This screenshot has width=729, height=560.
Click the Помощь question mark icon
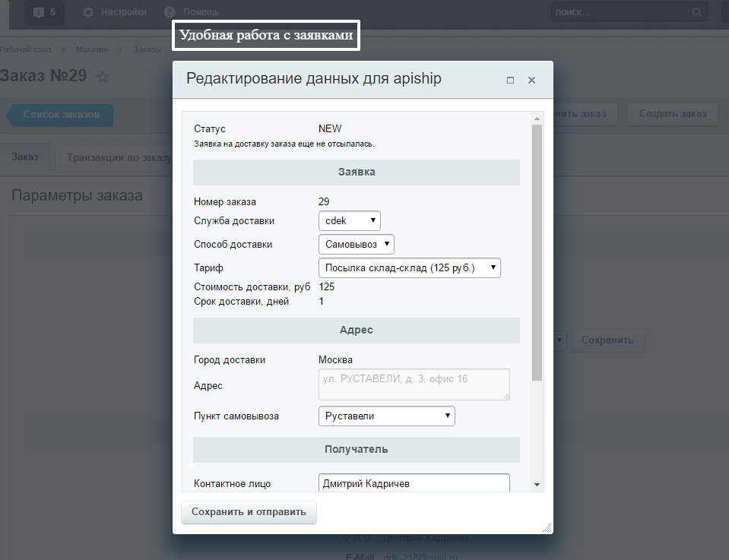[x=170, y=12]
